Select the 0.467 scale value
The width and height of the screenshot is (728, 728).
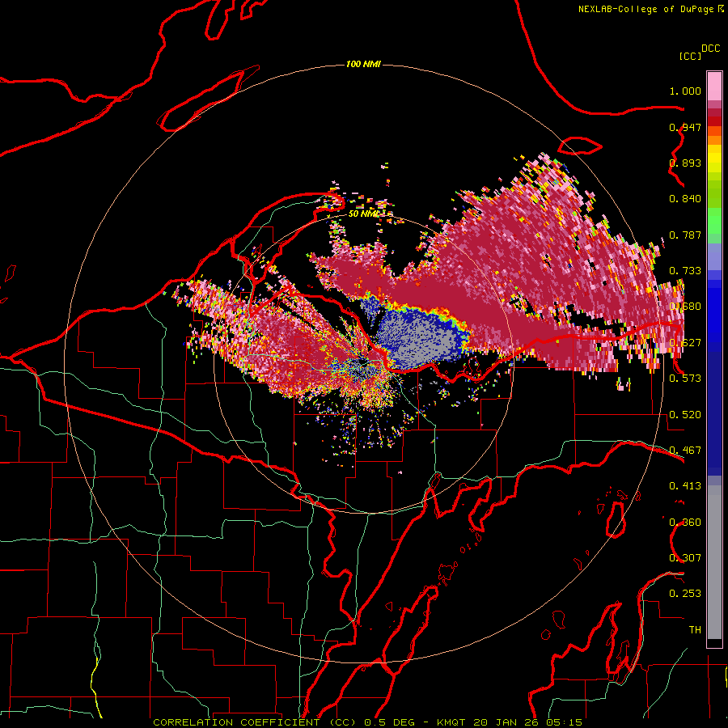(x=685, y=451)
